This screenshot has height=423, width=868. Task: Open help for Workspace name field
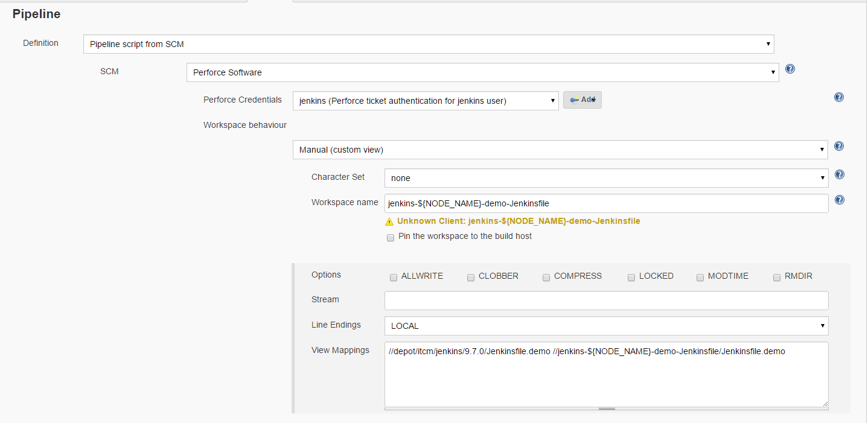pyautogui.click(x=838, y=200)
